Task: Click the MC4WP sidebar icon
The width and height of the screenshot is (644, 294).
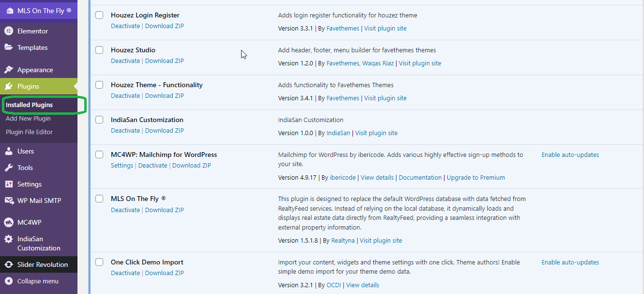Action: pos(9,222)
